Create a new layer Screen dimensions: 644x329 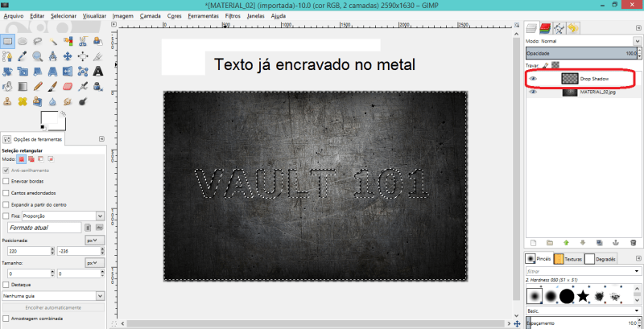point(533,242)
